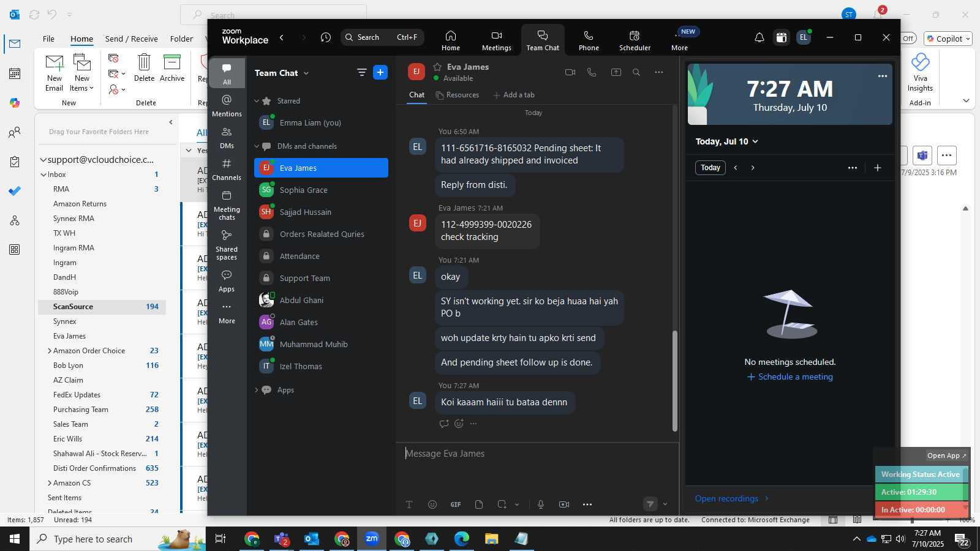Click the new chat plus button
Viewport: 980px width, 551px height.
[380, 72]
